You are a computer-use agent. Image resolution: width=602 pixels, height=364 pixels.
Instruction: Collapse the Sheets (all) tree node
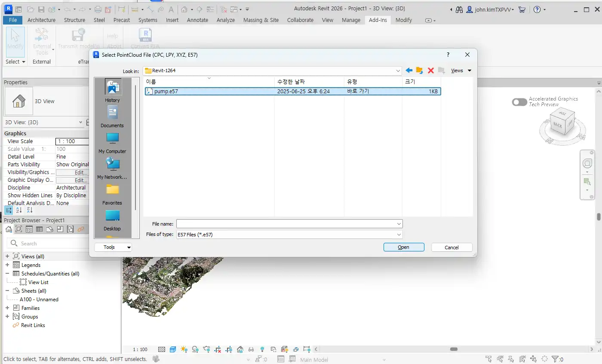pyautogui.click(x=7, y=291)
